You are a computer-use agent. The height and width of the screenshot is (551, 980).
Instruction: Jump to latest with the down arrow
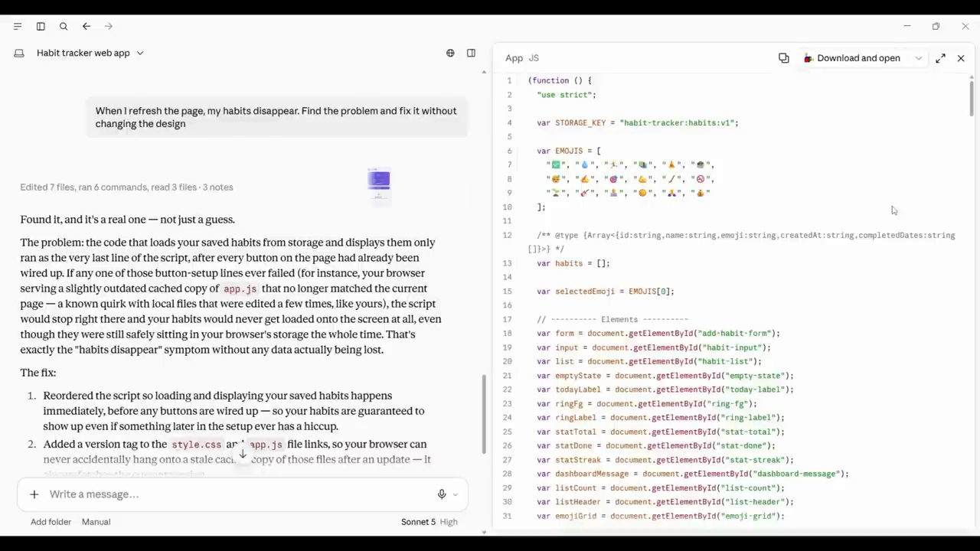point(243,454)
